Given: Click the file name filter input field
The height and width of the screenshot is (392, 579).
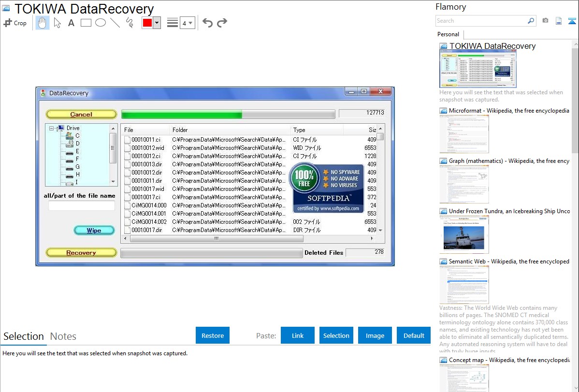Looking at the screenshot, I should pos(82,206).
